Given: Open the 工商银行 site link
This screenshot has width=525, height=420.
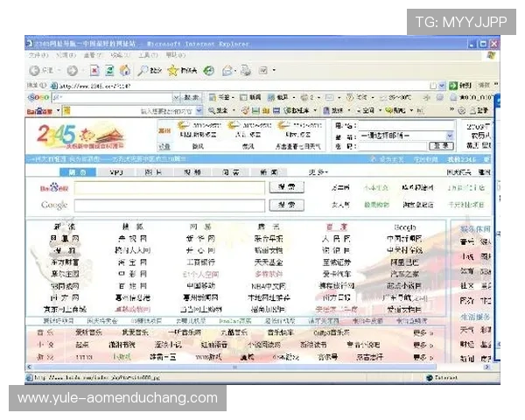Looking at the screenshot, I should pos(201,262).
